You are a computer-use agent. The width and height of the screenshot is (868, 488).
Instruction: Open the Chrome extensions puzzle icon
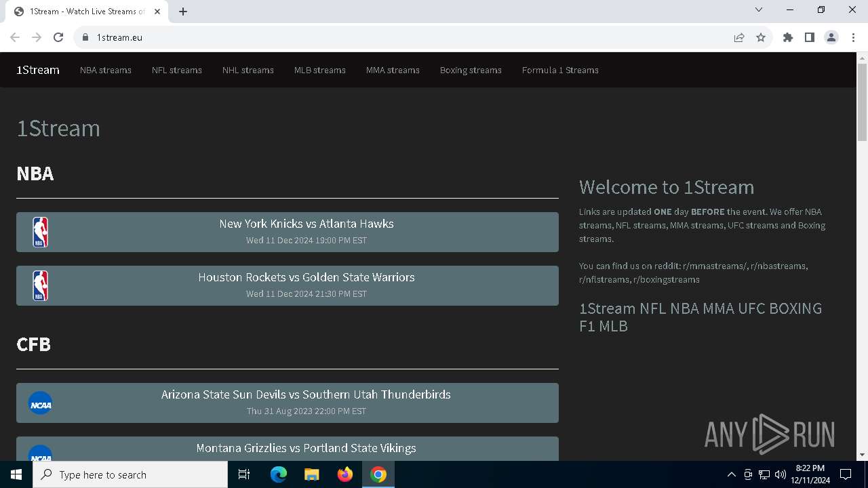pos(788,37)
